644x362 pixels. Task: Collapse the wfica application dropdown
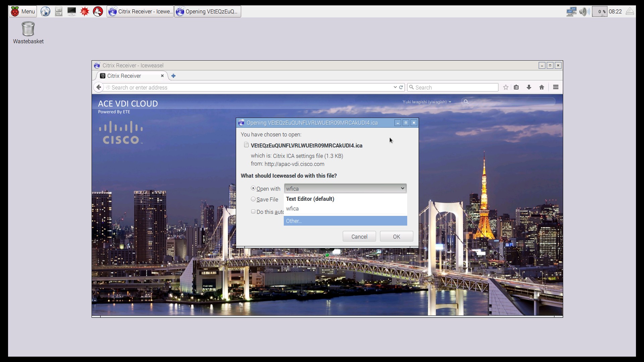[x=402, y=188]
